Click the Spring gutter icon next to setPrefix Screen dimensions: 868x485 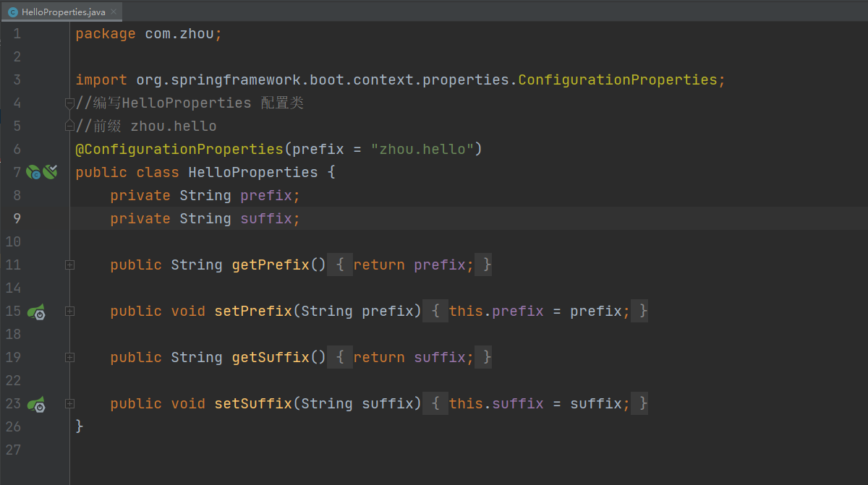(37, 312)
